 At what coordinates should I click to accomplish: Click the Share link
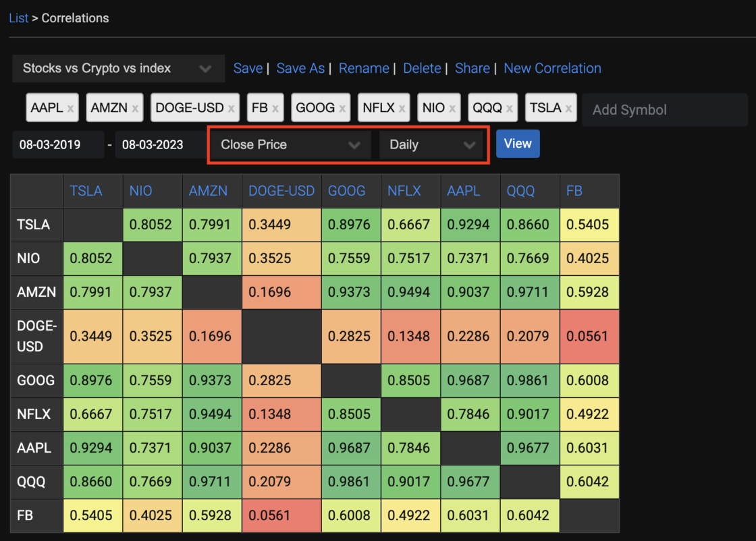click(x=473, y=68)
